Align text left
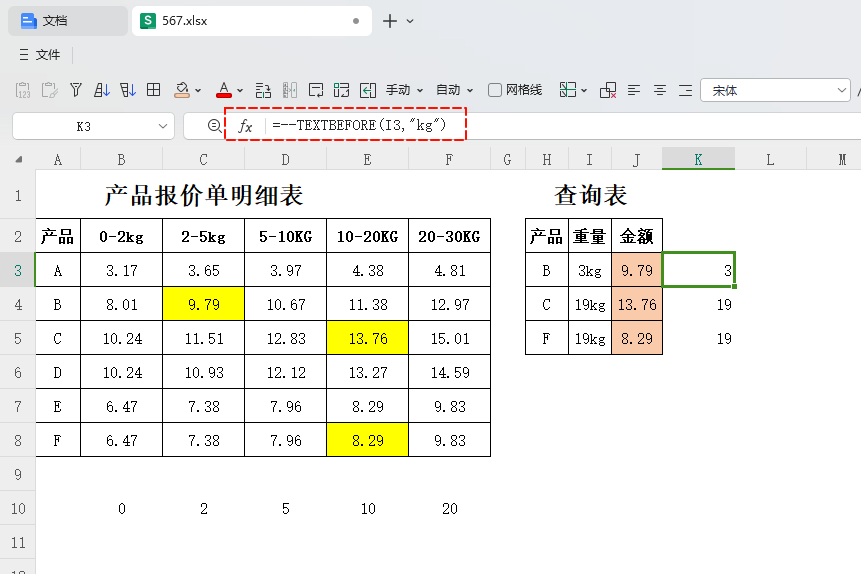 tap(634, 90)
